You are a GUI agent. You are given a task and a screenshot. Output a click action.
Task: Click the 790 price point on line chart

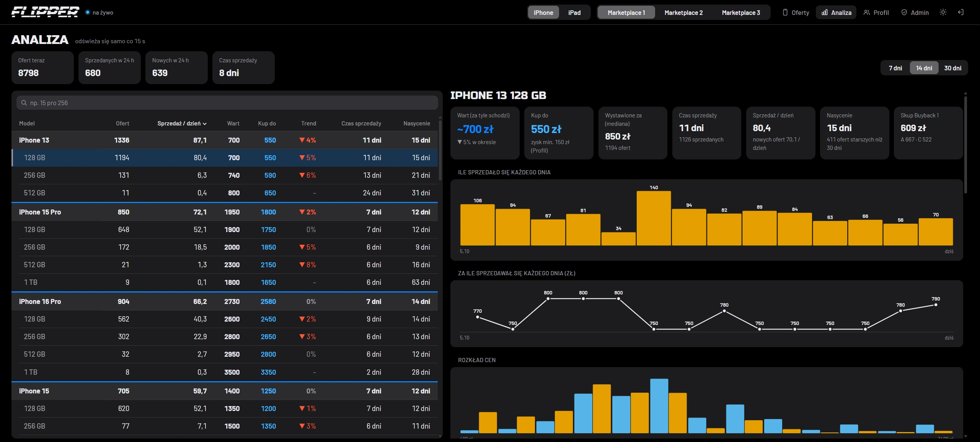coord(936,305)
